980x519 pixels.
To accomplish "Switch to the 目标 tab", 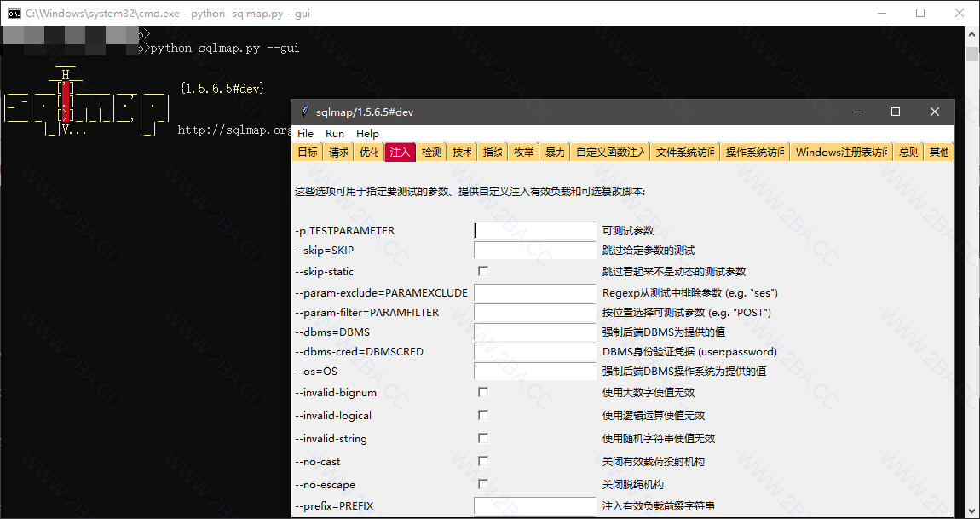I will pyautogui.click(x=308, y=152).
